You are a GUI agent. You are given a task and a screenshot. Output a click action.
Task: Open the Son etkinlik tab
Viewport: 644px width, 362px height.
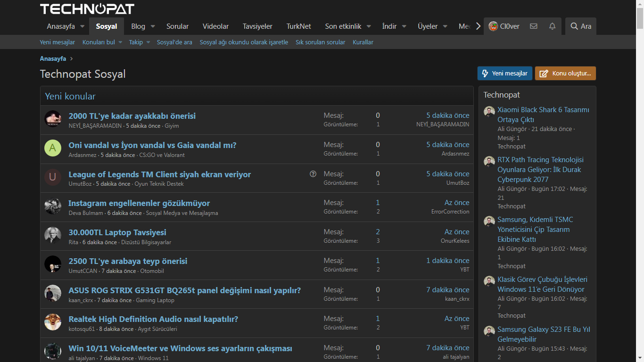[x=343, y=26]
